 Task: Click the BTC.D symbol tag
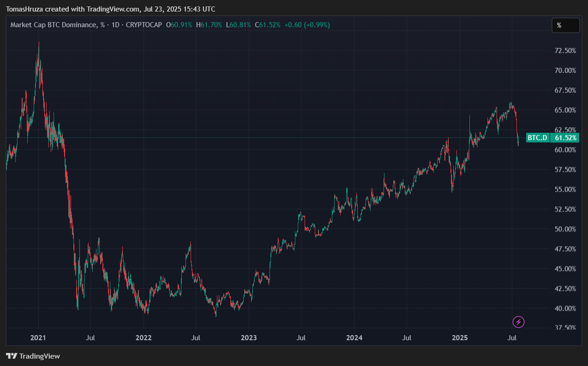(x=537, y=138)
